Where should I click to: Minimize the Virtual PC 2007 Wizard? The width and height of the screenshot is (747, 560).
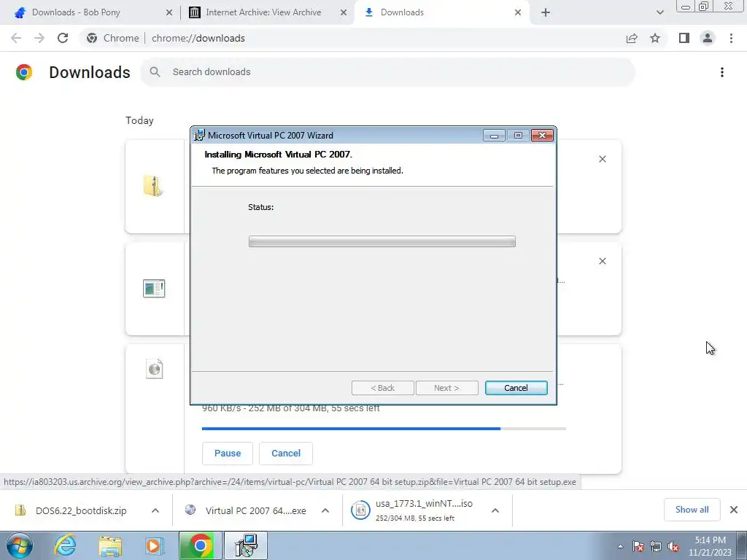[x=494, y=136]
